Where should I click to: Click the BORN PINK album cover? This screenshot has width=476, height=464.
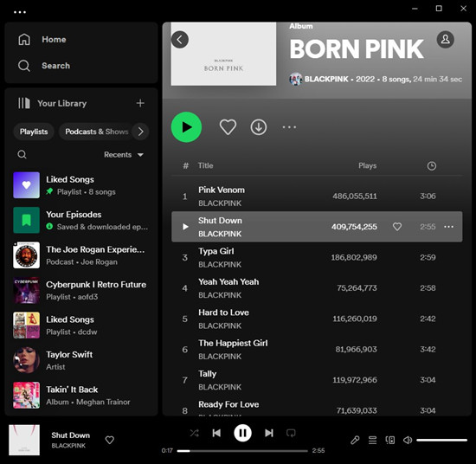[x=224, y=54]
